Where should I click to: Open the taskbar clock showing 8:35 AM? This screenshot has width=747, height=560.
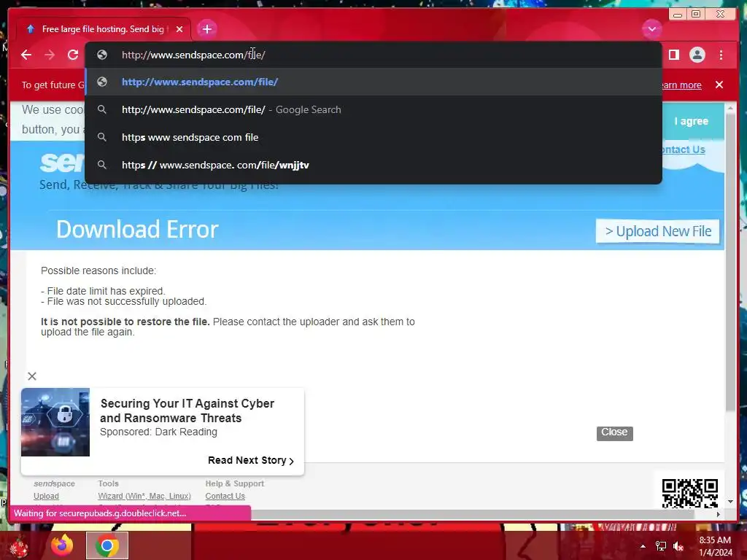pos(715,546)
